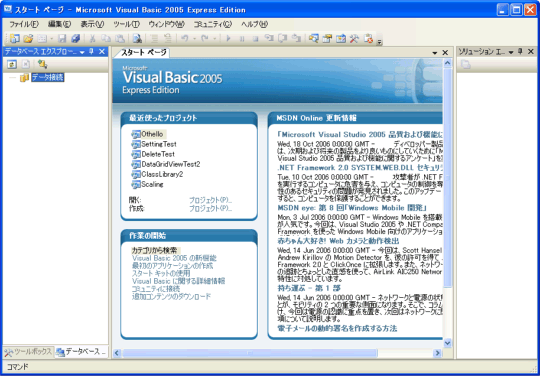Toggle auto-hide pin on Solution Explorer panel
Screen dimensions: 540x376
click(x=520, y=52)
